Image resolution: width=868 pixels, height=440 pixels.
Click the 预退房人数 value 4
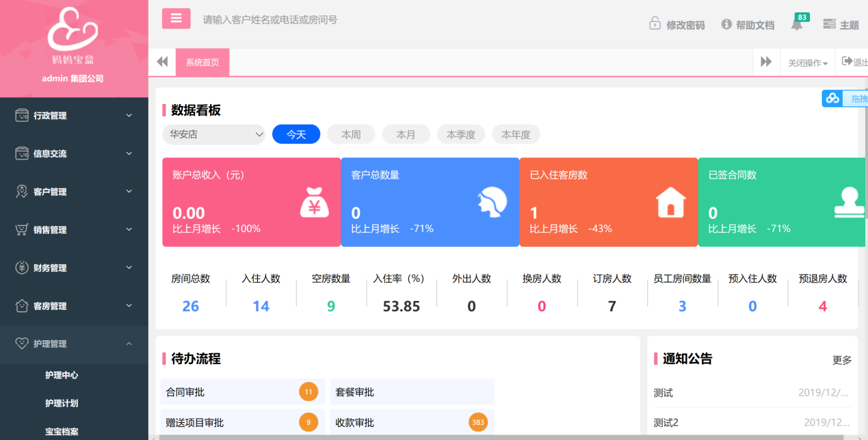click(823, 306)
